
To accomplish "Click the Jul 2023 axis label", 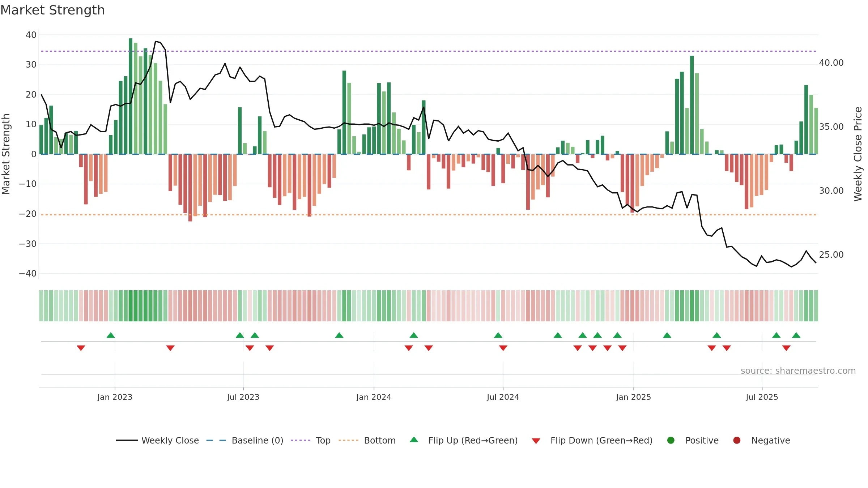I will (x=243, y=397).
